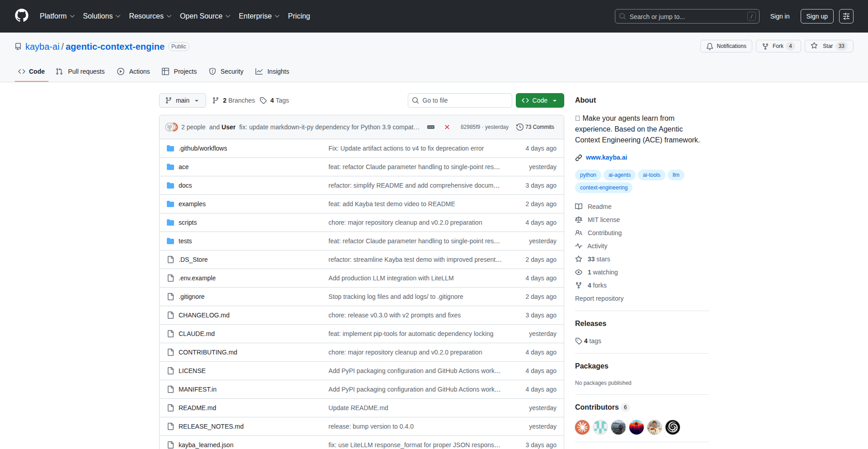Open the CLAUDE.md file
This screenshot has width=868, height=449.
point(197,334)
